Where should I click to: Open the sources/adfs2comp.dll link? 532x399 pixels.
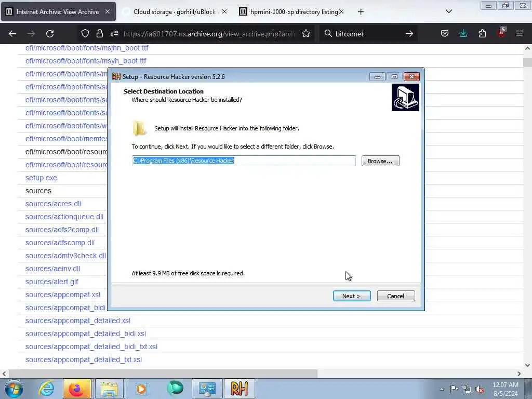coord(62,230)
